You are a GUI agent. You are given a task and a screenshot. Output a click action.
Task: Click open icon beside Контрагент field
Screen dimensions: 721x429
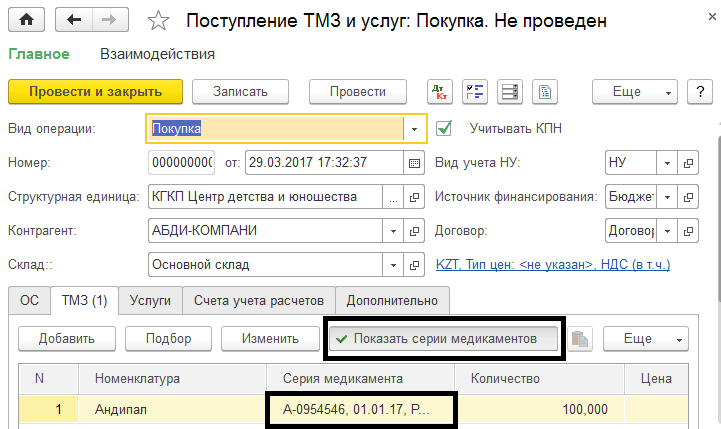point(414,231)
